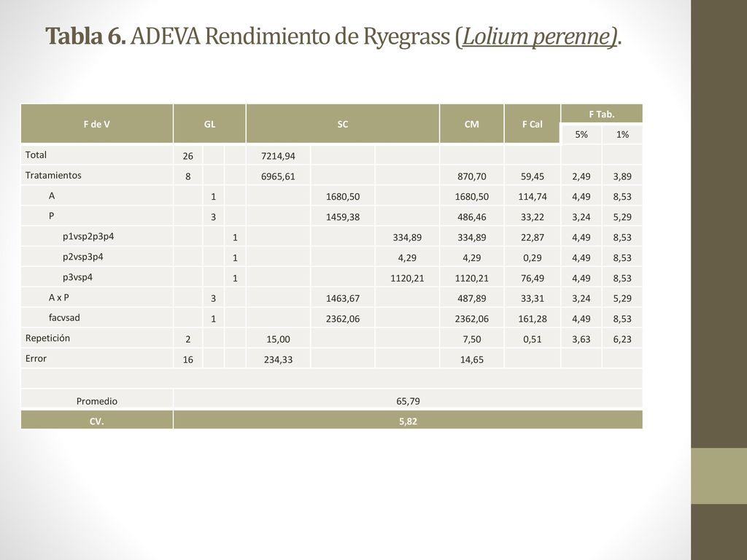Click the SC value '15,00'
Screen dimensions: 747x560
point(278,340)
